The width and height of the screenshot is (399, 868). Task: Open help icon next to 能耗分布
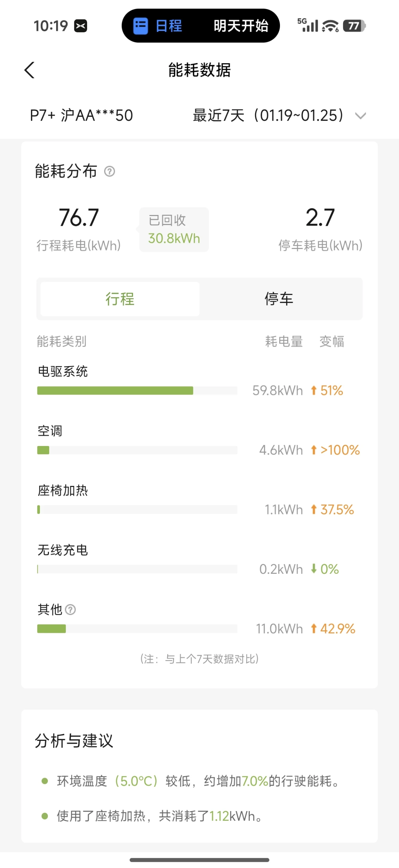pyautogui.click(x=110, y=171)
